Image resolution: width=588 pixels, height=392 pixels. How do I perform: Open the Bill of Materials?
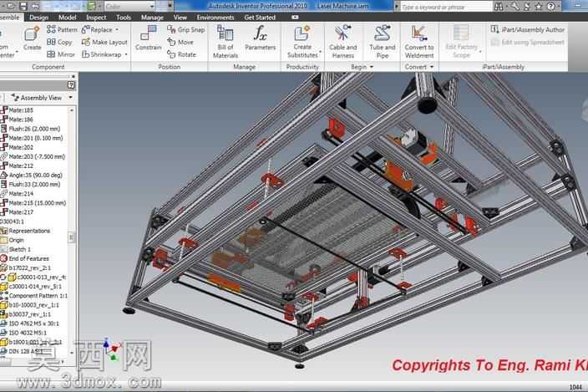(226, 42)
